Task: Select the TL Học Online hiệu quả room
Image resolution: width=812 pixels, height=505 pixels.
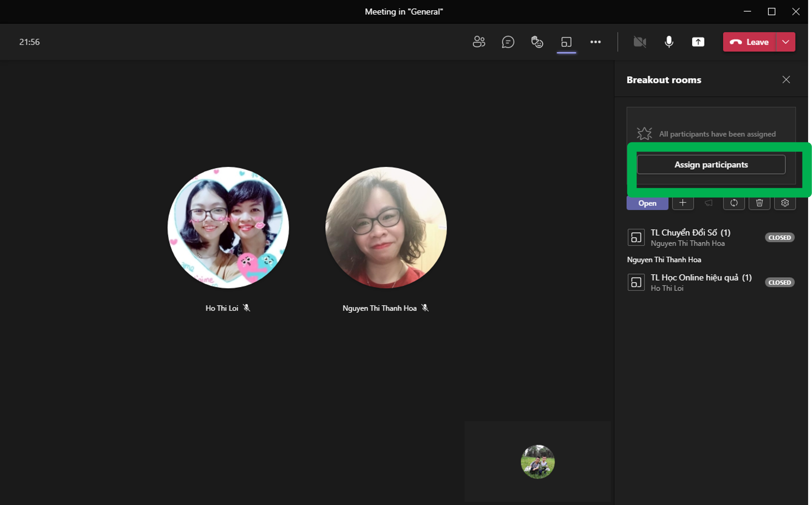Action: coord(701,282)
